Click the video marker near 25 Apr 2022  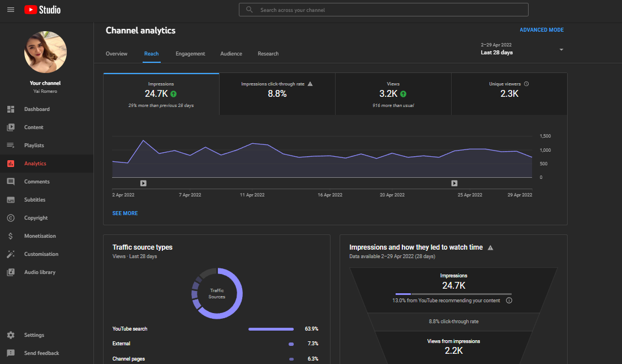click(454, 183)
